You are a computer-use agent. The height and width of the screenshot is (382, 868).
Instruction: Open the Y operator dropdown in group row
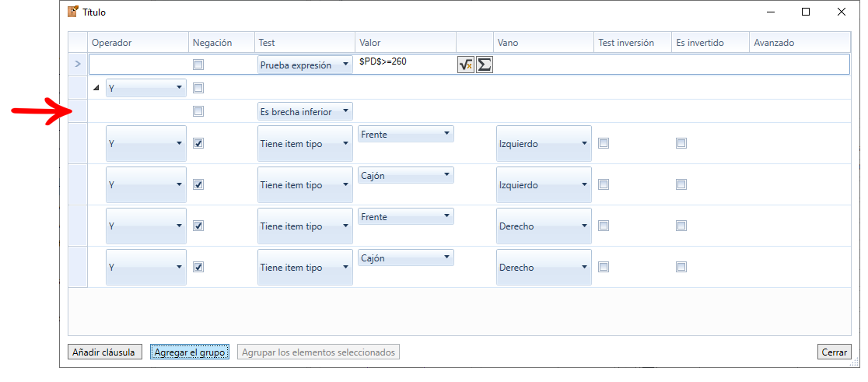point(146,88)
